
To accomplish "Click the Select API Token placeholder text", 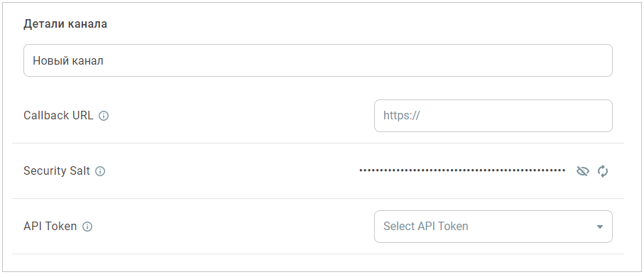I will (425, 227).
